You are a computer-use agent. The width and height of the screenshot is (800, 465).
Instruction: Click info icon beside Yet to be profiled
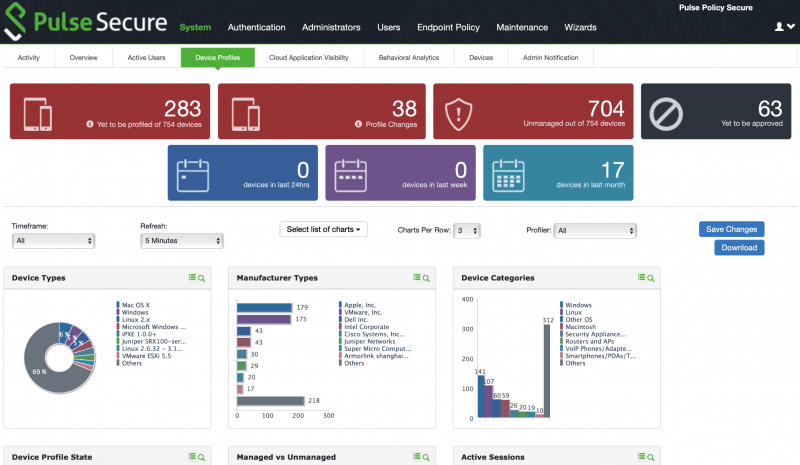point(90,124)
